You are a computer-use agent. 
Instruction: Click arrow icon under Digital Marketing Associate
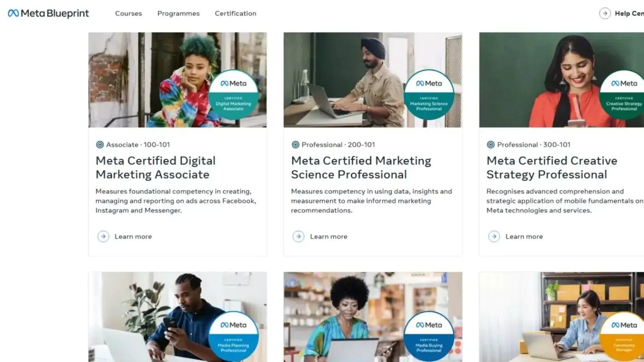(103, 236)
